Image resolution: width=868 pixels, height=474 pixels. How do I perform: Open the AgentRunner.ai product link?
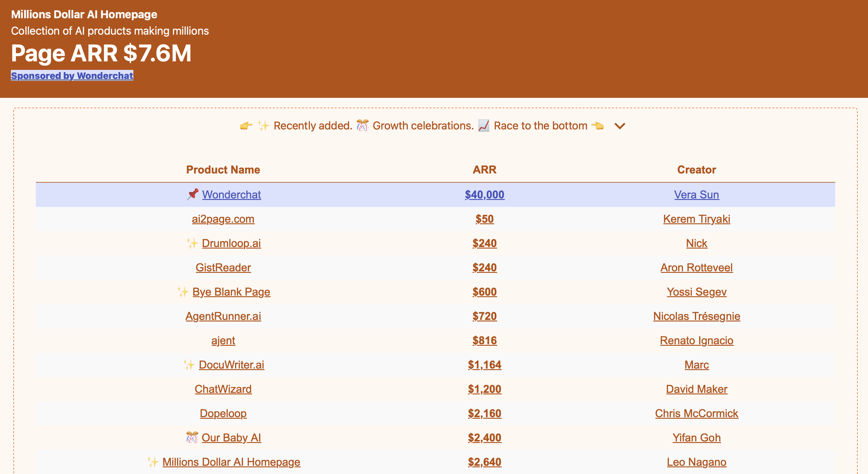point(223,316)
